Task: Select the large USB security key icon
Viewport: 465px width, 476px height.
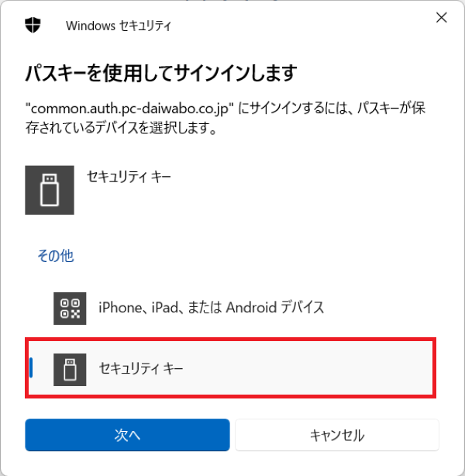Action: 50,190
